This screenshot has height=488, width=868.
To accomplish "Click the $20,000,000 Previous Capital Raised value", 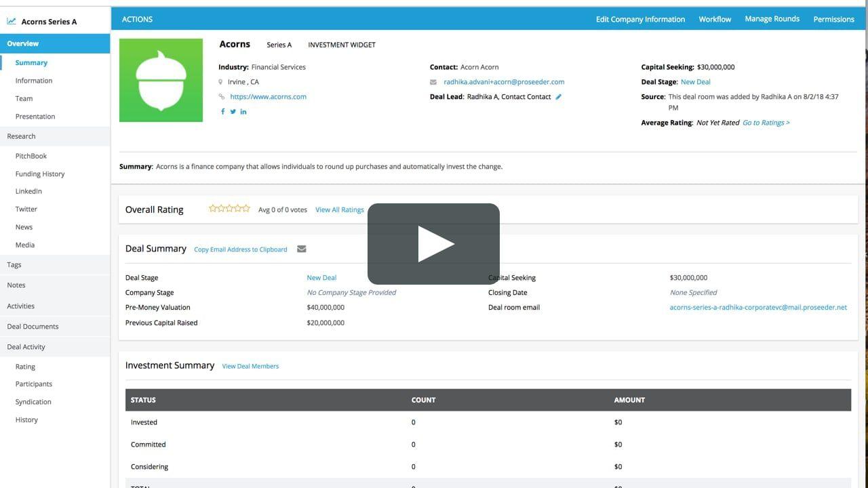I will (325, 323).
